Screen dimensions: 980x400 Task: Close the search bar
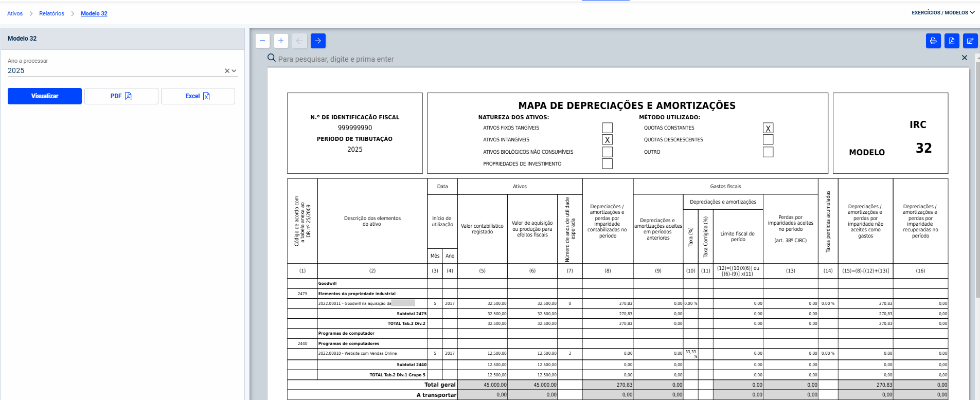[965, 58]
